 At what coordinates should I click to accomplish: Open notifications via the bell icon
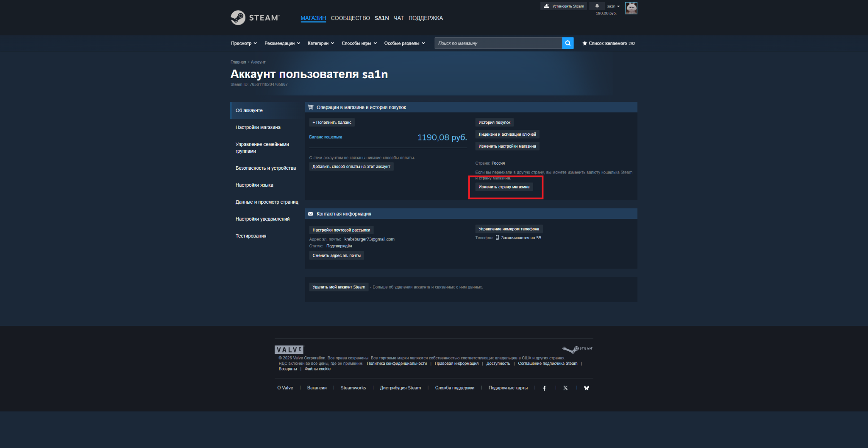pyautogui.click(x=597, y=6)
